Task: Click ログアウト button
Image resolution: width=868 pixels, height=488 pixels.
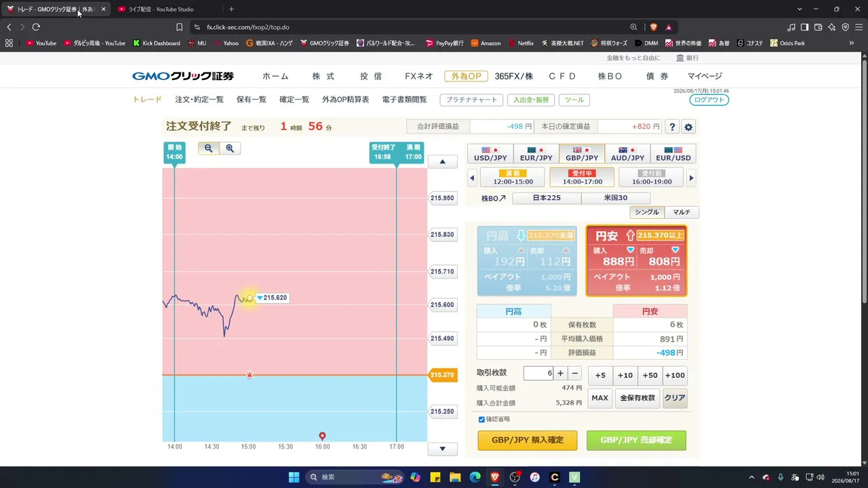Action: (x=709, y=100)
